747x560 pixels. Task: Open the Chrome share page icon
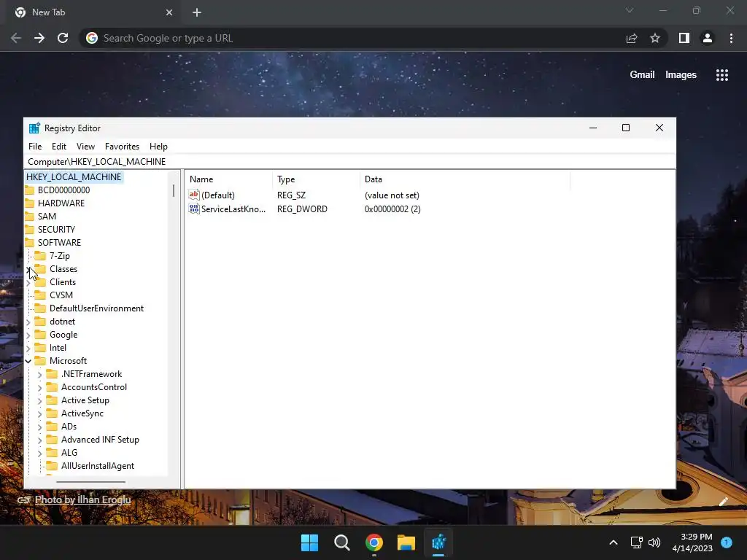click(x=632, y=38)
